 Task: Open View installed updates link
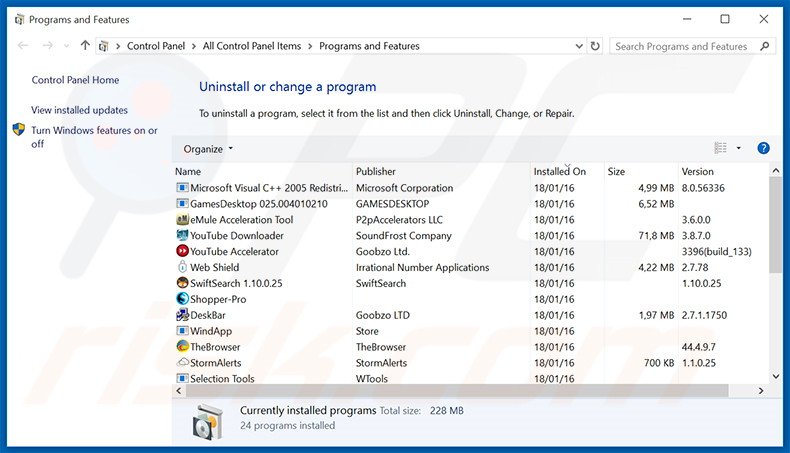pyautogui.click(x=79, y=110)
